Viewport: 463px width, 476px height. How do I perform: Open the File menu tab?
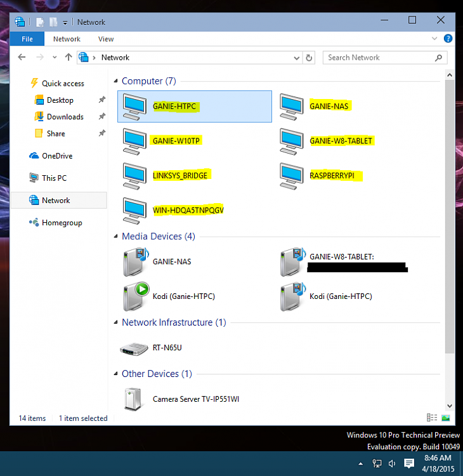(x=27, y=39)
